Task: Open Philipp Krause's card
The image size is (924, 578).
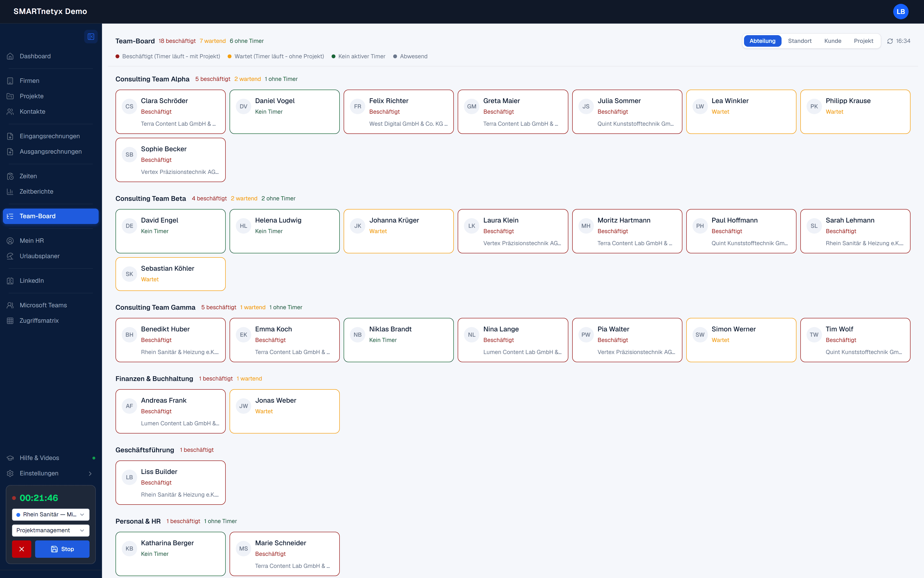Action: 855,112
